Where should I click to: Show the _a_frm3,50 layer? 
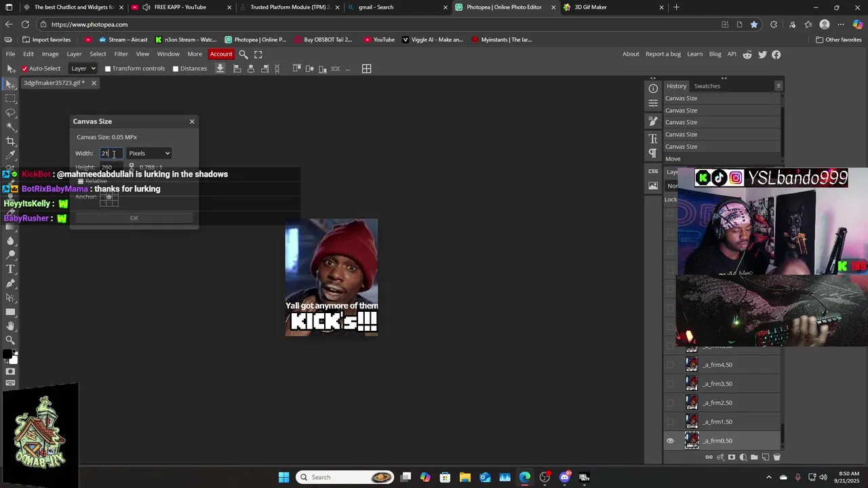[670, 384]
